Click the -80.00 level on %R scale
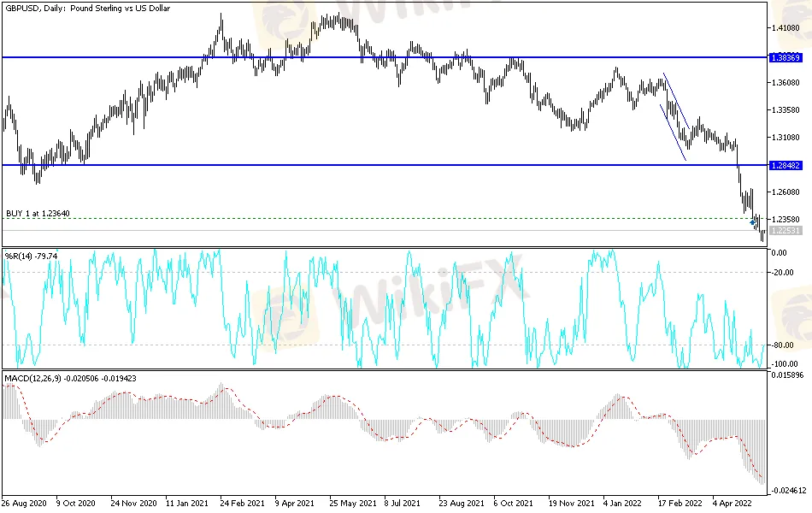The height and width of the screenshot is (513, 812). 780,345
